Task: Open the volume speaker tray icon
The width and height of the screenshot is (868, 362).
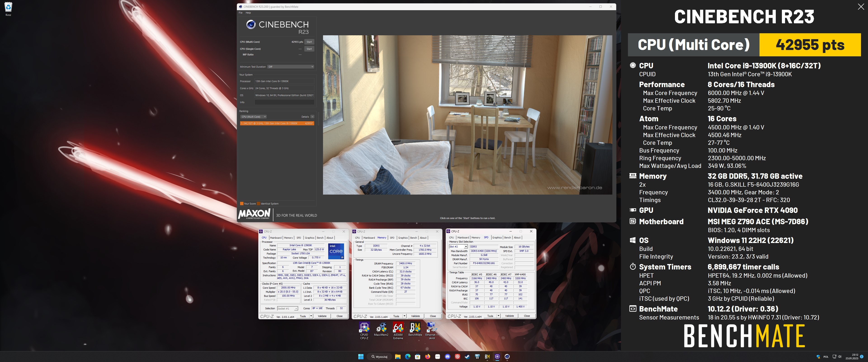Action: 839,357
